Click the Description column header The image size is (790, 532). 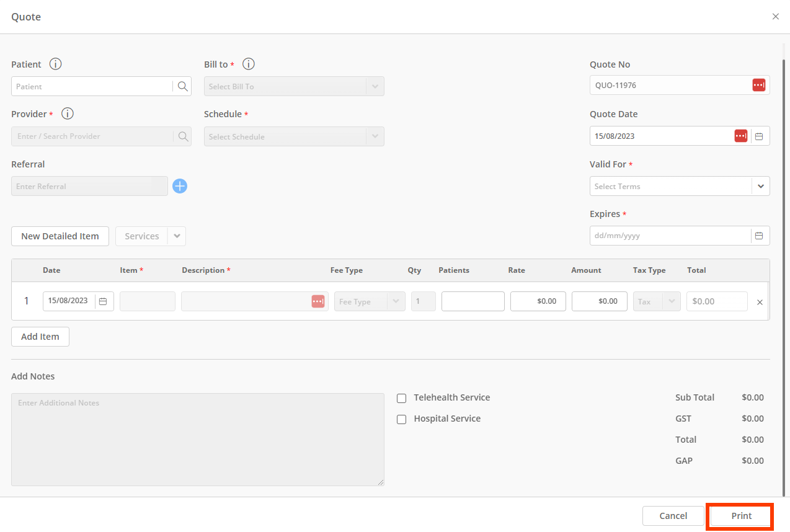[206, 270]
